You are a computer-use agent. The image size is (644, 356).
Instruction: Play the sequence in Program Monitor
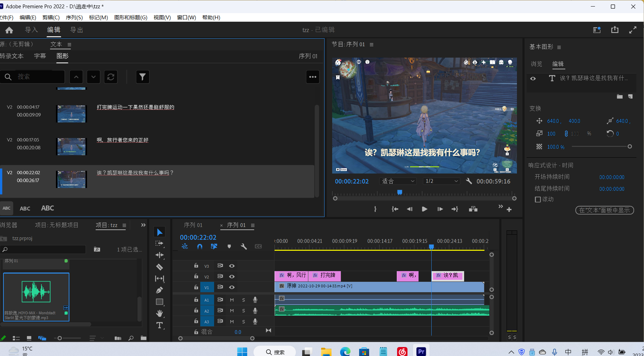tap(424, 209)
